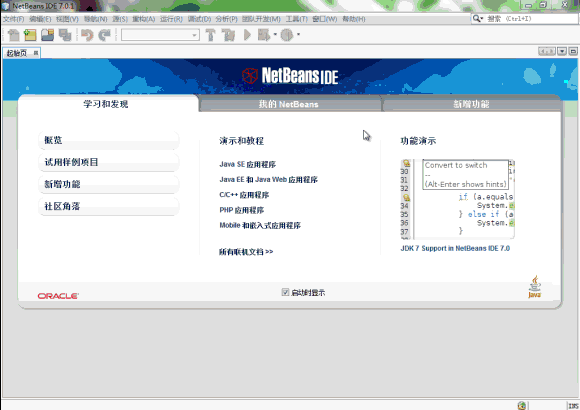
Task: Click the Oracle logo
Action: pyautogui.click(x=58, y=296)
